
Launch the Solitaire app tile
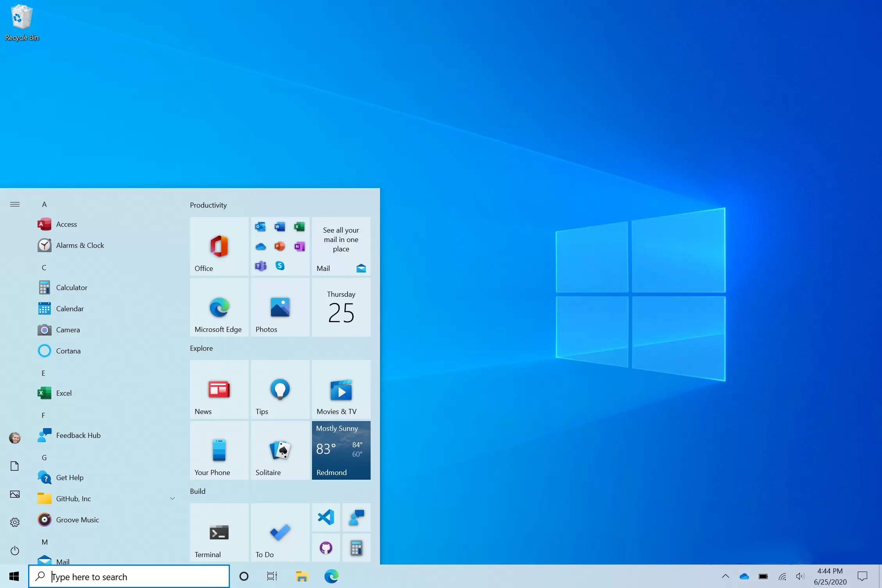(280, 450)
